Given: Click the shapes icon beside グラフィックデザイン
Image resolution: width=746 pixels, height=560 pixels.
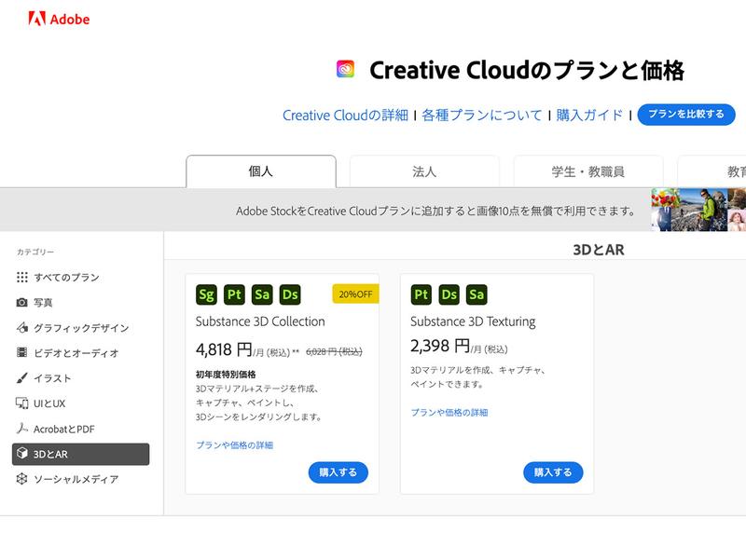Looking at the screenshot, I should pos(21,328).
